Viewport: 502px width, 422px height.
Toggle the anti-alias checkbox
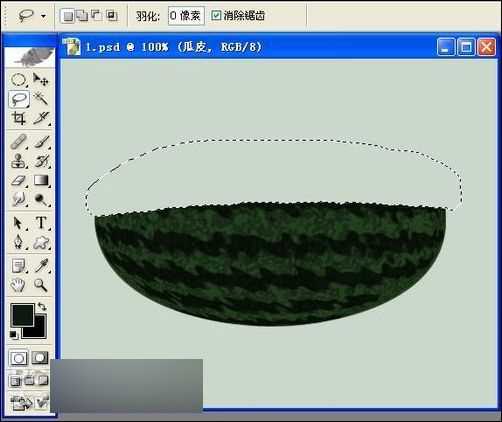point(216,15)
